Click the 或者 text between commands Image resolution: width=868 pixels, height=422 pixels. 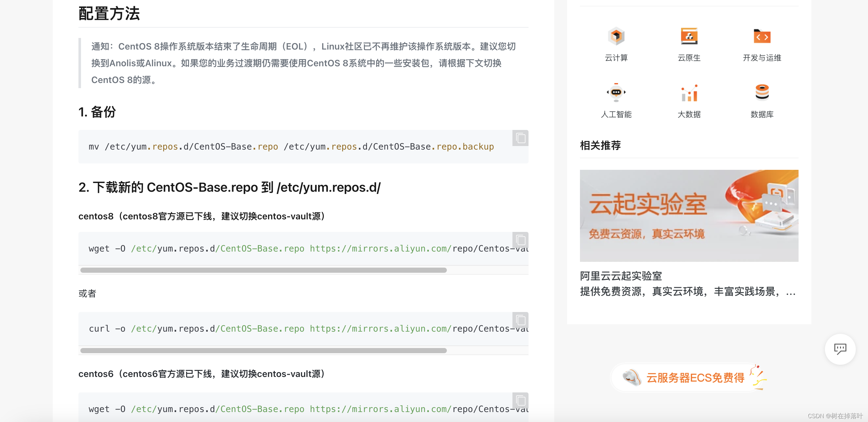pyautogui.click(x=87, y=294)
